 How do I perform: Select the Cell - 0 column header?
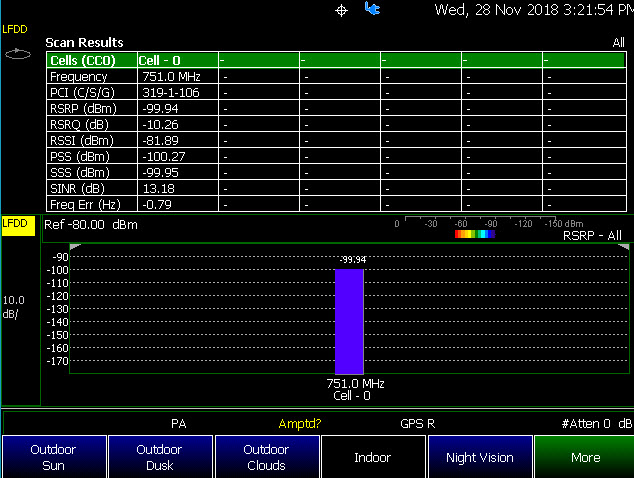pyautogui.click(x=178, y=60)
